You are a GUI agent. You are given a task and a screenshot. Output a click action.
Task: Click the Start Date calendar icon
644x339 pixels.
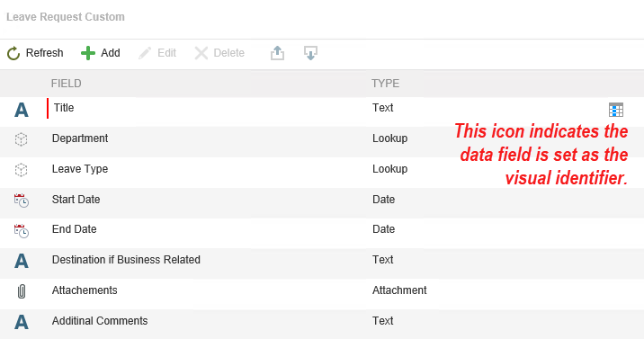[x=22, y=201]
